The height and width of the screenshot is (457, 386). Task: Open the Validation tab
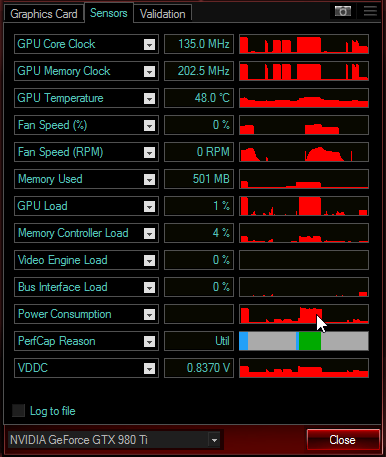click(163, 14)
